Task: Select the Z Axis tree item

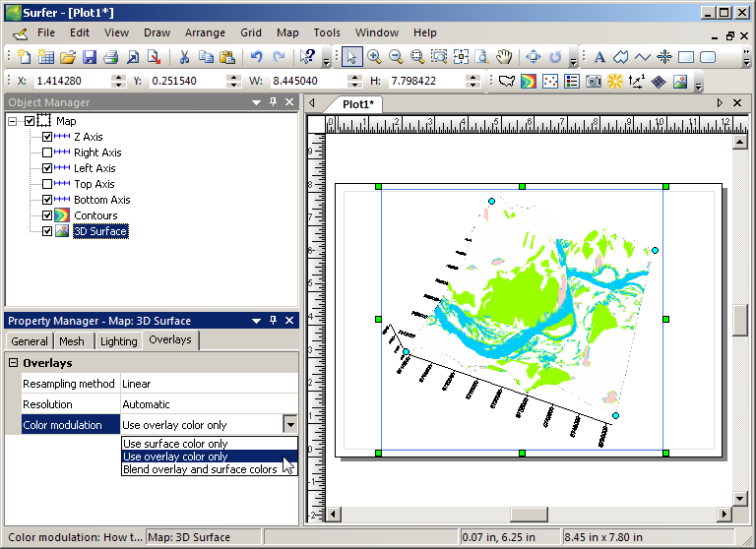Action: point(88,137)
